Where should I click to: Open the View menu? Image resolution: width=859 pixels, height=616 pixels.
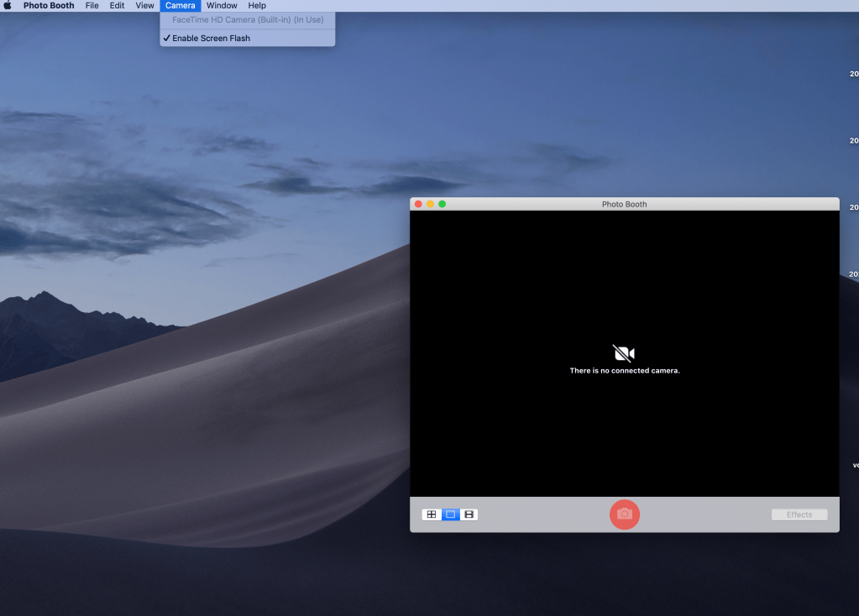[x=144, y=6]
